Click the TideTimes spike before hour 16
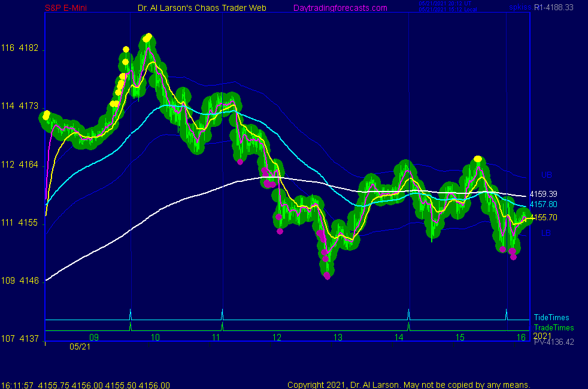This screenshot has height=389, width=588. (x=507, y=314)
